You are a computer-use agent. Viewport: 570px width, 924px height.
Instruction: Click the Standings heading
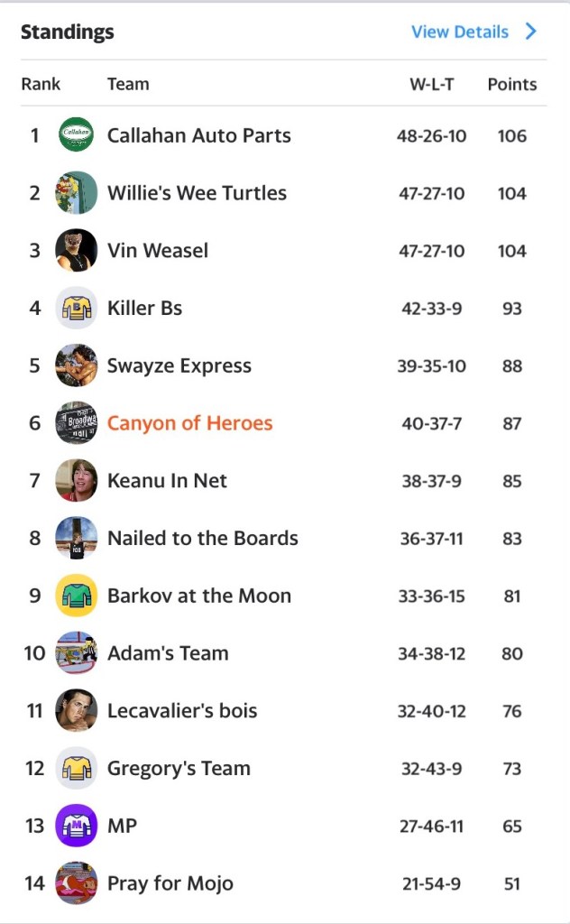point(68,31)
